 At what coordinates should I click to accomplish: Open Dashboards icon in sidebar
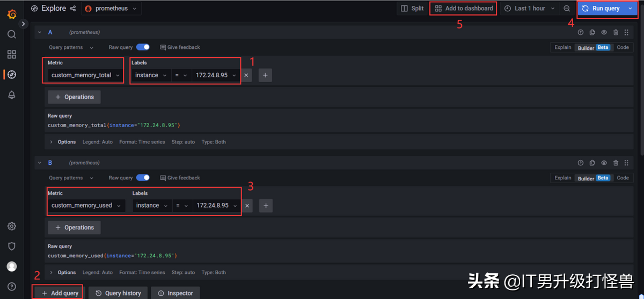[12, 54]
